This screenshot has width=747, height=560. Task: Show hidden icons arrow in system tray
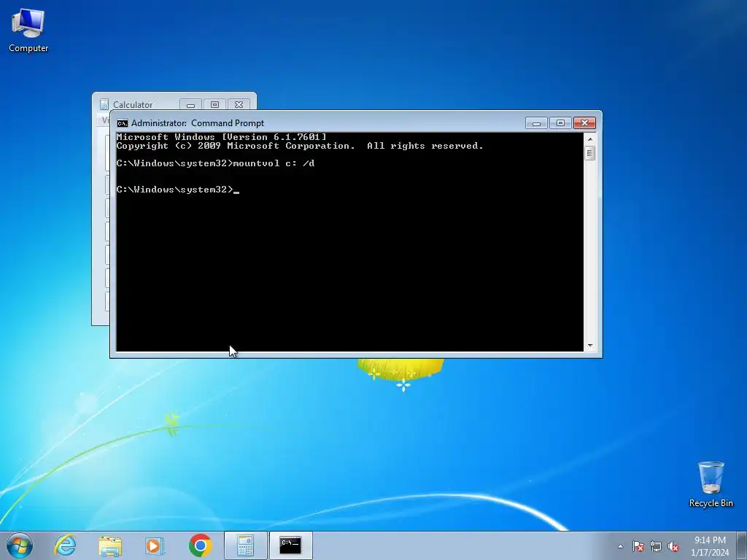620,546
